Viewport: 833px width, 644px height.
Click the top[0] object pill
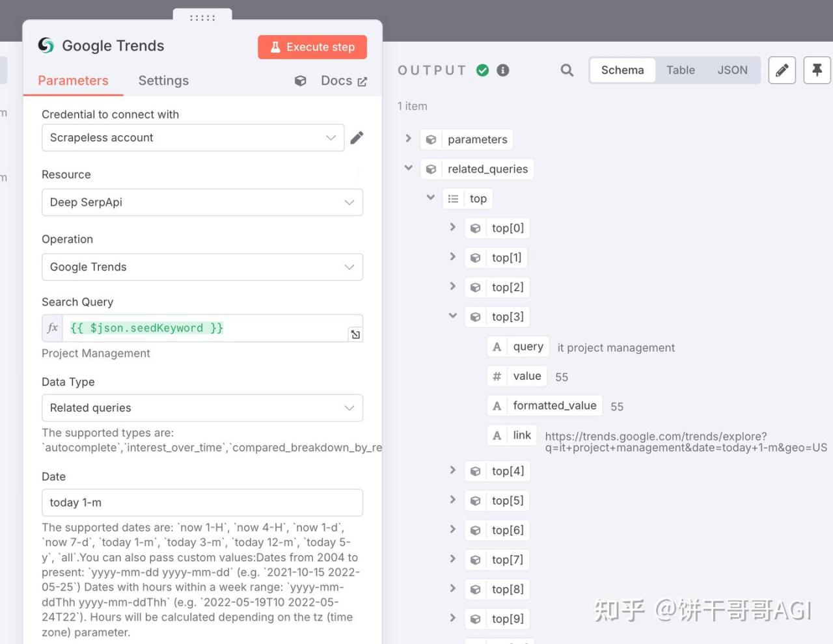pos(497,228)
